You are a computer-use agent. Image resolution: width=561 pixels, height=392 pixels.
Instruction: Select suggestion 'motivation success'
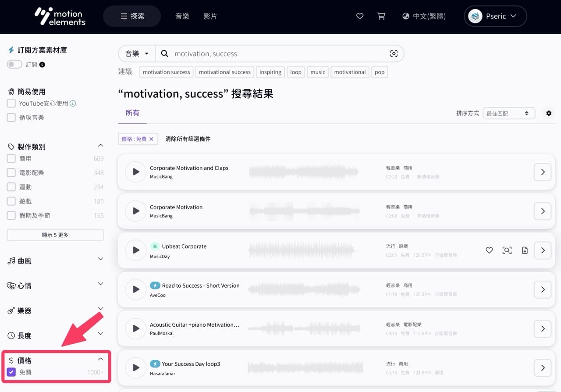(x=167, y=72)
